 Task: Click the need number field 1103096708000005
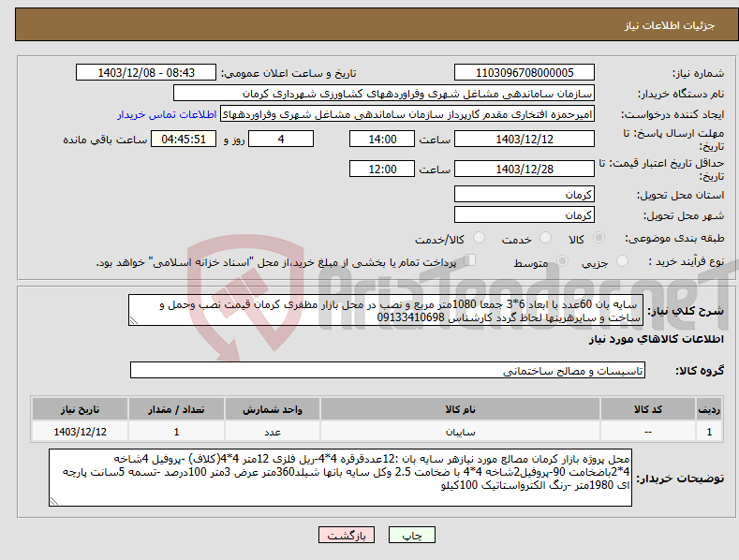click(x=525, y=73)
